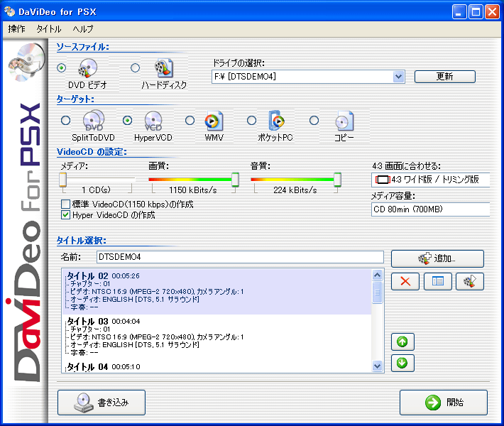Move title up with green up arrow
Image resolution: width=504 pixels, height=426 pixels.
coord(402,342)
